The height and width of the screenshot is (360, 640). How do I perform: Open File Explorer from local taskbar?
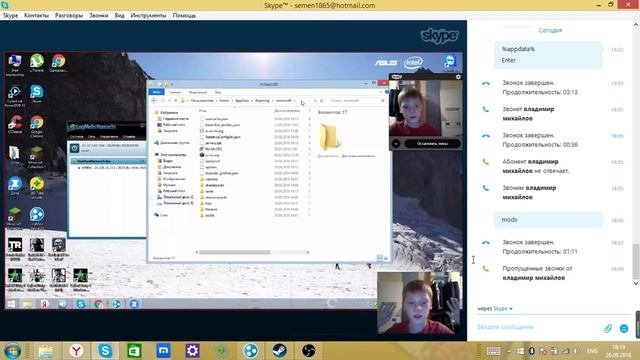tap(46, 351)
